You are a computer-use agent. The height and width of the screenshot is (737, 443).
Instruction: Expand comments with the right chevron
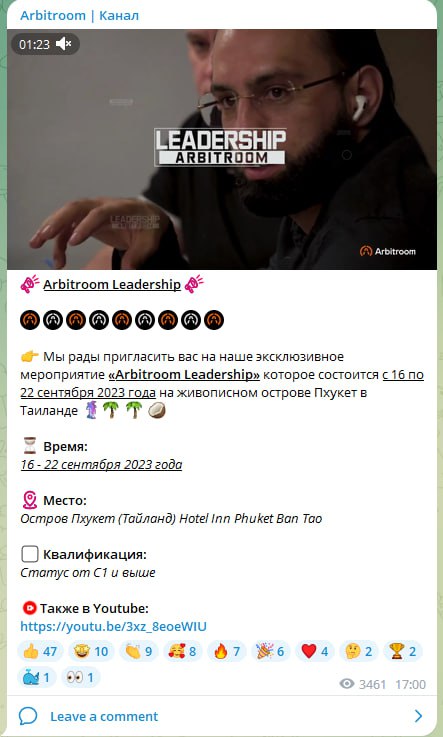(x=418, y=716)
